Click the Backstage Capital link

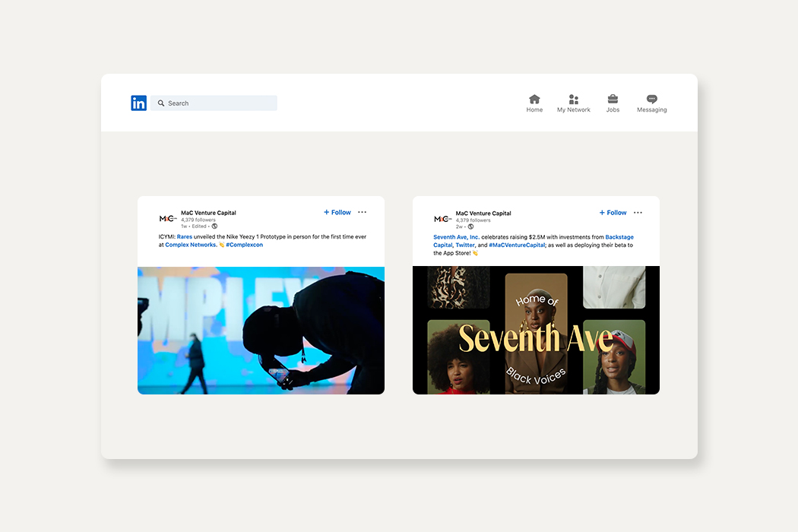[619, 237]
